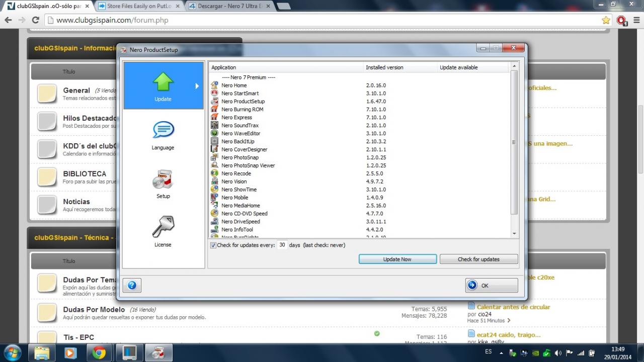The height and width of the screenshot is (362, 644).
Task: Sort by the Application column header
Action: click(285, 67)
